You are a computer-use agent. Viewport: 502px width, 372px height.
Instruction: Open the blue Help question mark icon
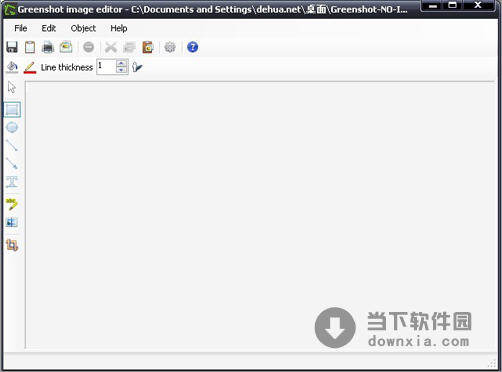(x=193, y=47)
